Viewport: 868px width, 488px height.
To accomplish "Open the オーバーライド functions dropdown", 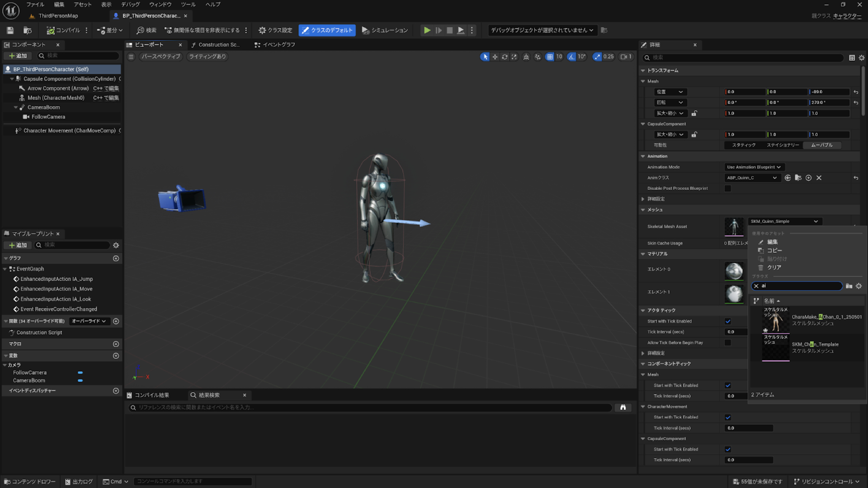I will coord(89,321).
